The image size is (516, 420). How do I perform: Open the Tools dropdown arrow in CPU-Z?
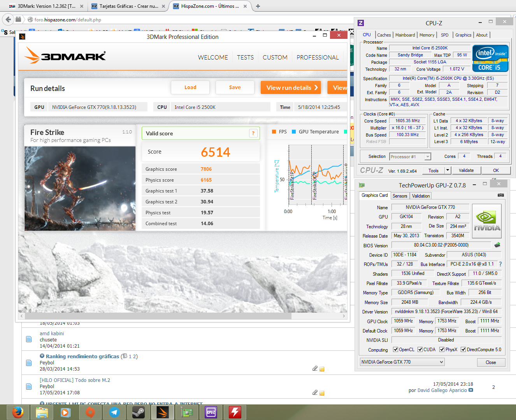point(448,170)
